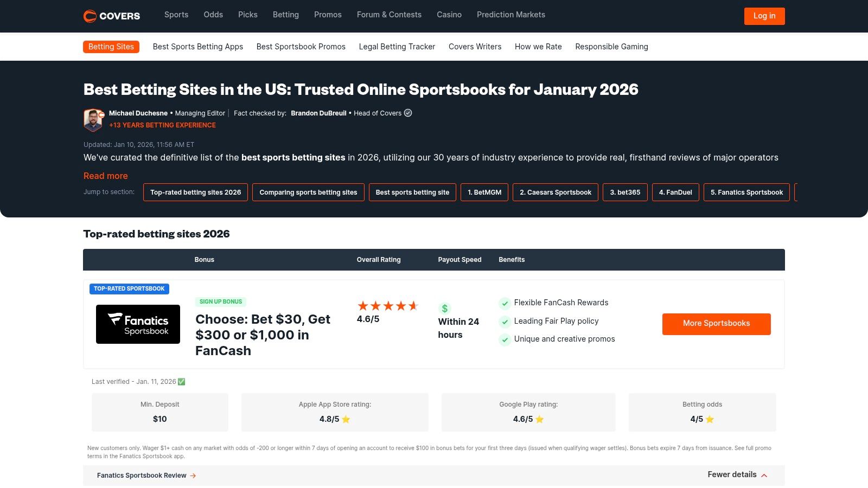The width and height of the screenshot is (868, 488).
Task: Click the green dollar payout speed icon
Action: (x=445, y=308)
